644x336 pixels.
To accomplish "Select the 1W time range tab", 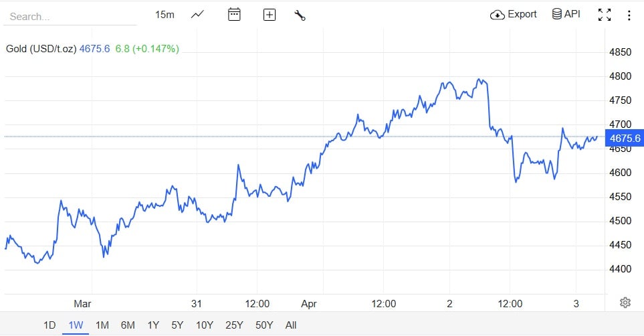I will [x=76, y=325].
